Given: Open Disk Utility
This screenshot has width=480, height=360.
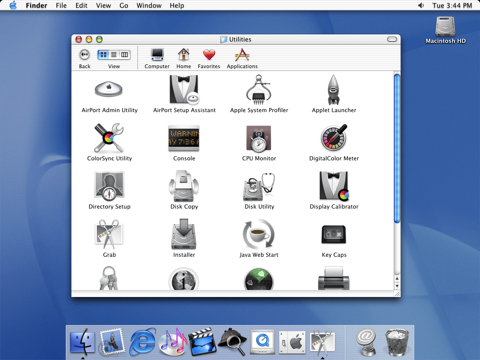Looking at the screenshot, I should point(259,186).
